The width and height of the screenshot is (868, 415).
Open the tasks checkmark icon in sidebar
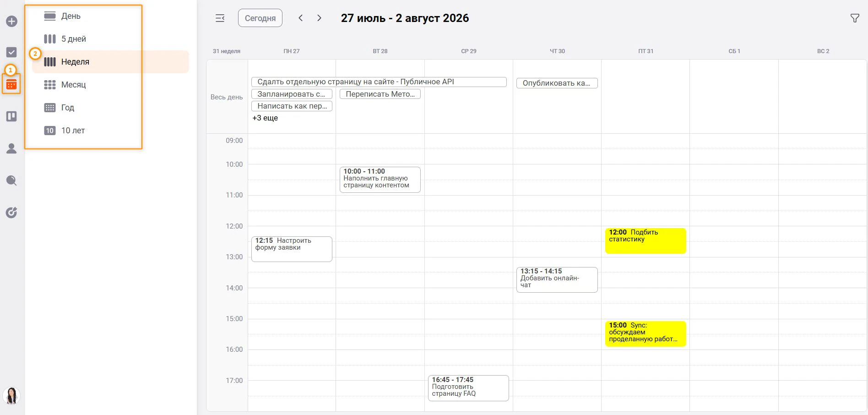pos(11,52)
